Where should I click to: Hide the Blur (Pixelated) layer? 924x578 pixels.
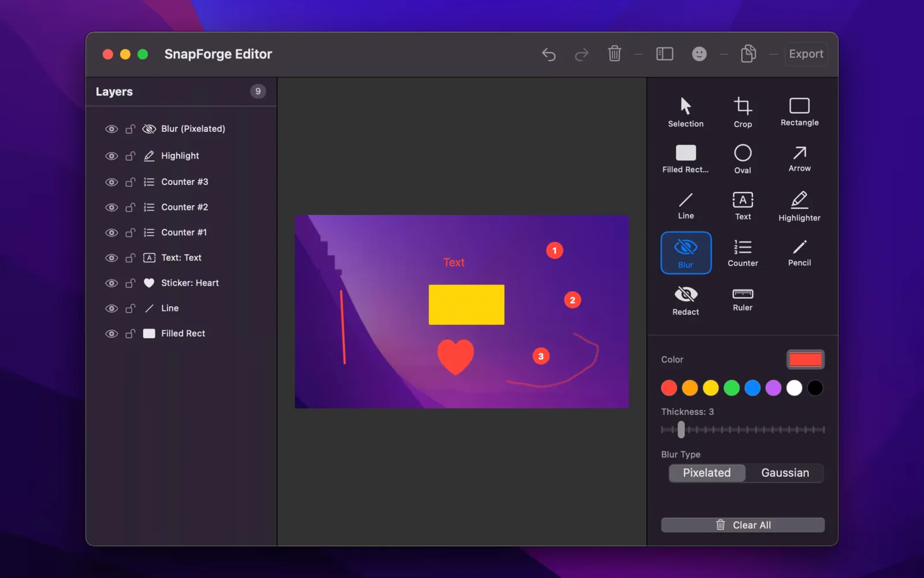(111, 129)
